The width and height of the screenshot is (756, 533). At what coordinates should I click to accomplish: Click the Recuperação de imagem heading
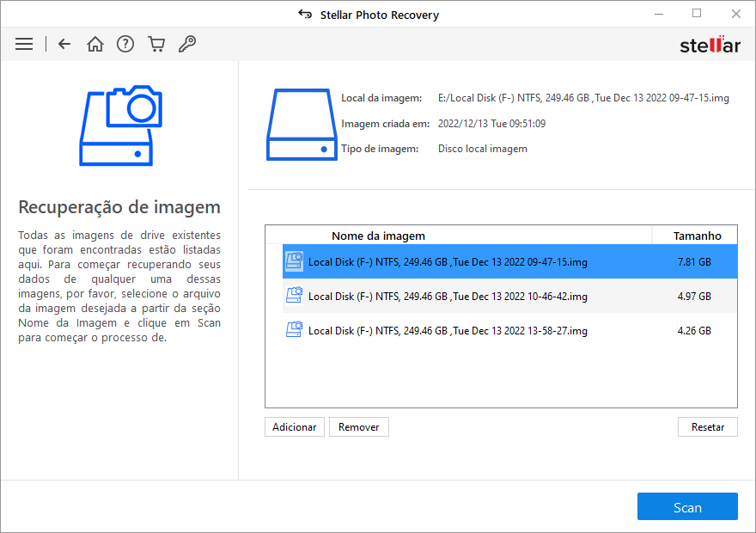(x=119, y=207)
